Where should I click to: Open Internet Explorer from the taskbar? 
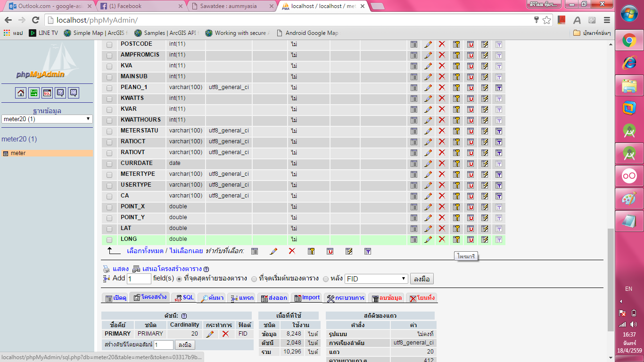point(629,63)
